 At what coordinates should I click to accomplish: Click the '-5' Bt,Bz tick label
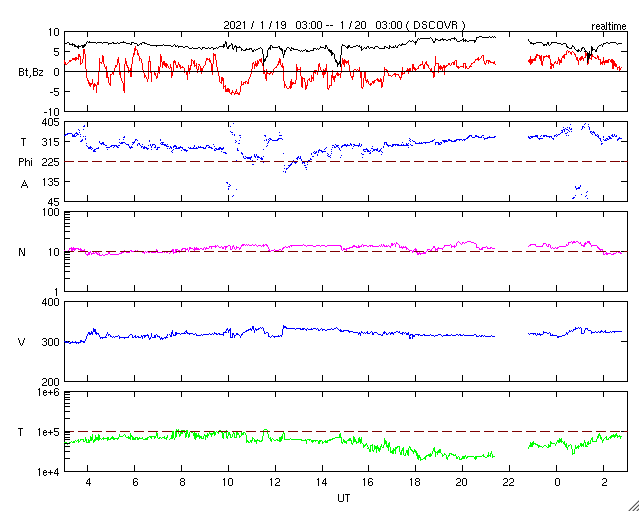click(x=55, y=92)
